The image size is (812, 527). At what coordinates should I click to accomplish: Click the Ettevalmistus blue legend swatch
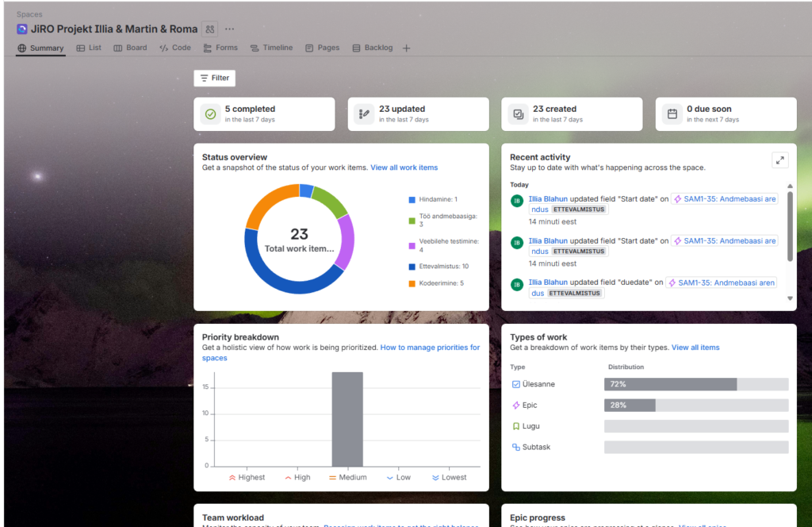[x=412, y=267]
